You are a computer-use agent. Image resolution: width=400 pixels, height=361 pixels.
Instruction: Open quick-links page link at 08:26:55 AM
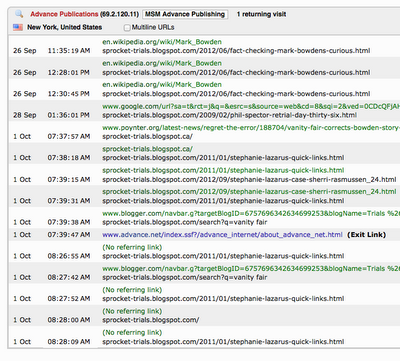pyautogui.click(x=223, y=256)
